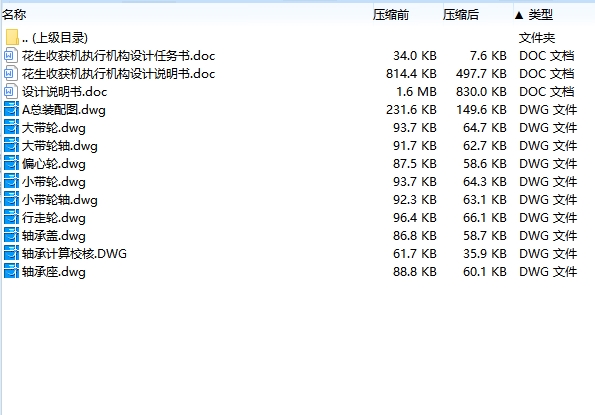Click the 61.7 KB size cell
Viewport: 595px width, 415px height.
415,254
